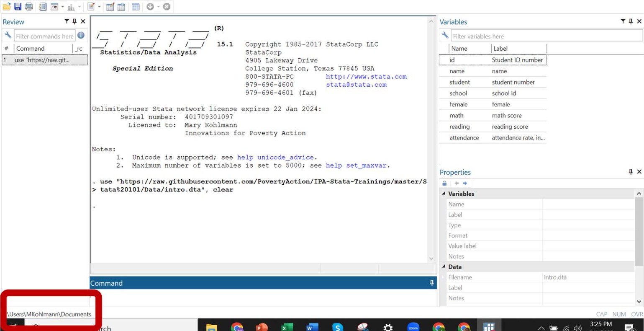This screenshot has height=331, width=644.
Task: Click the Properties panel scroll-up arrow
Action: pyautogui.click(x=639, y=193)
